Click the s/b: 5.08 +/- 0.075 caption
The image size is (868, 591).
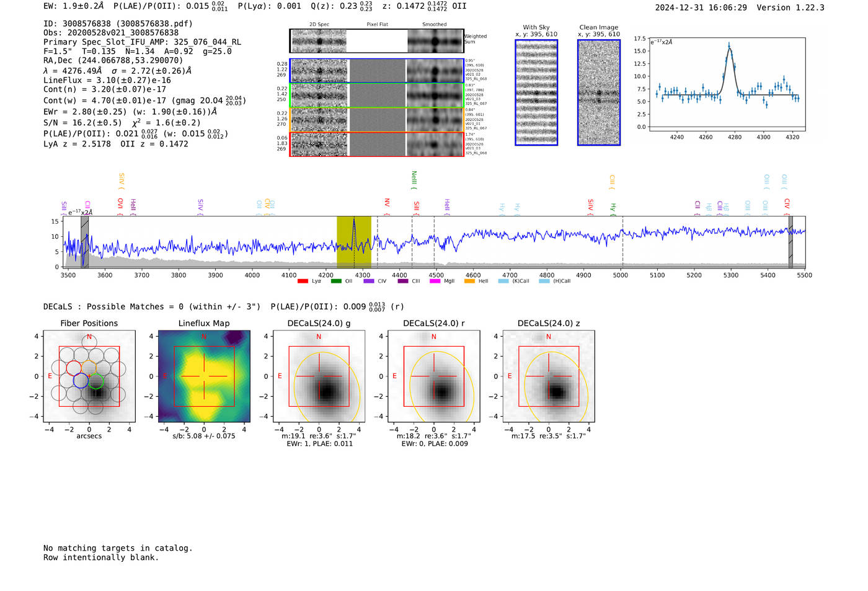coord(204,436)
